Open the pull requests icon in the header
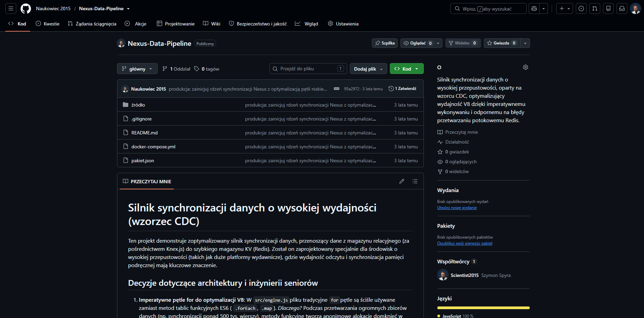 point(595,8)
